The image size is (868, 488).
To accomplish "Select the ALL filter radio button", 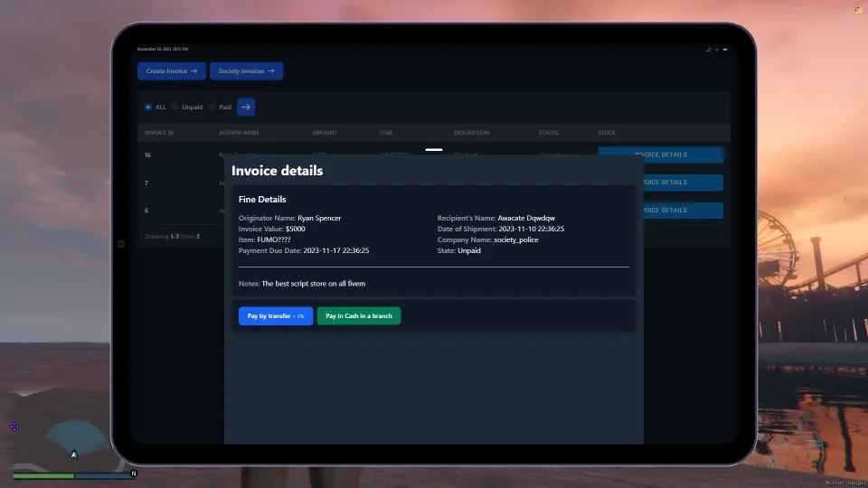I will tap(147, 107).
